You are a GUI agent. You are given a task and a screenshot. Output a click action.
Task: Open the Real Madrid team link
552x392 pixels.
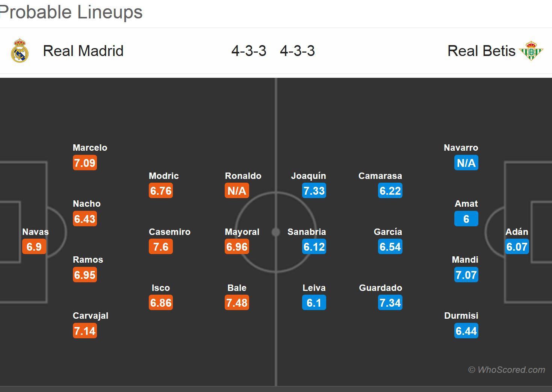(x=83, y=51)
